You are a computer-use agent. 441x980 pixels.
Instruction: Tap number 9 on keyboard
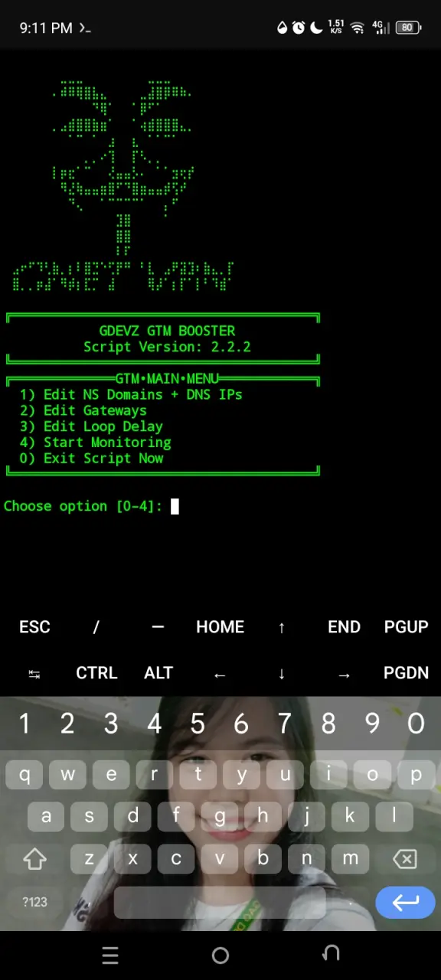pos(372,724)
